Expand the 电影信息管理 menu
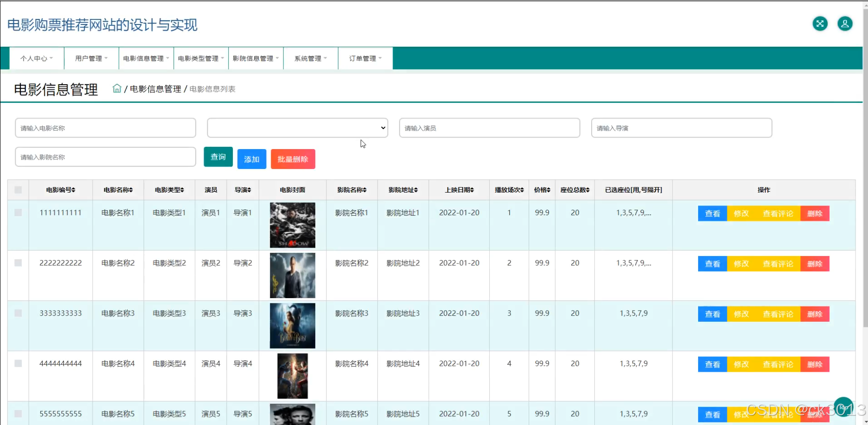 (146, 58)
